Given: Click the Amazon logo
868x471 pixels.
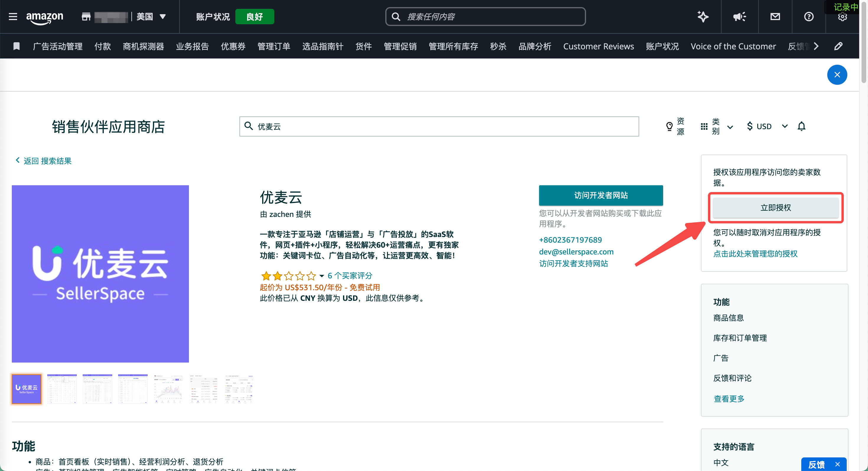Looking at the screenshot, I should click(x=45, y=17).
